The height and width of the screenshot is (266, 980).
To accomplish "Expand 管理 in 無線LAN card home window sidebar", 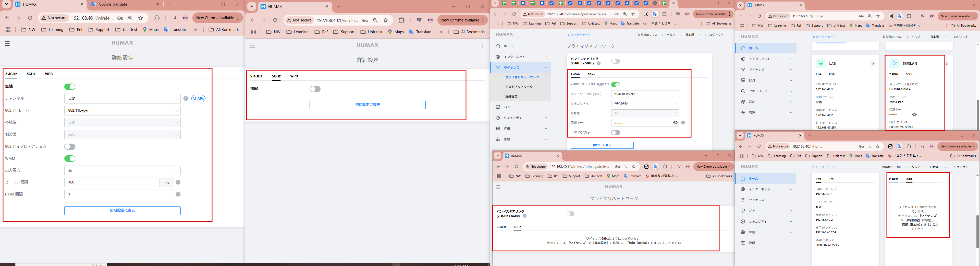I will (791, 113).
